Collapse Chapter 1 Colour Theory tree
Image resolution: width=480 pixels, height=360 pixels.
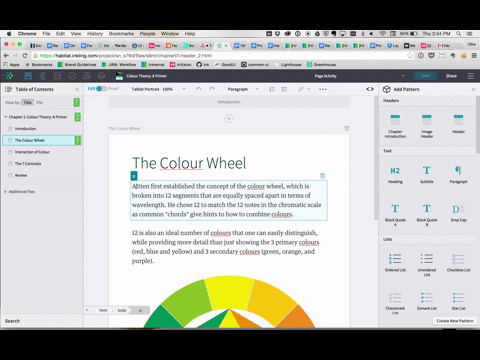coord(6,117)
